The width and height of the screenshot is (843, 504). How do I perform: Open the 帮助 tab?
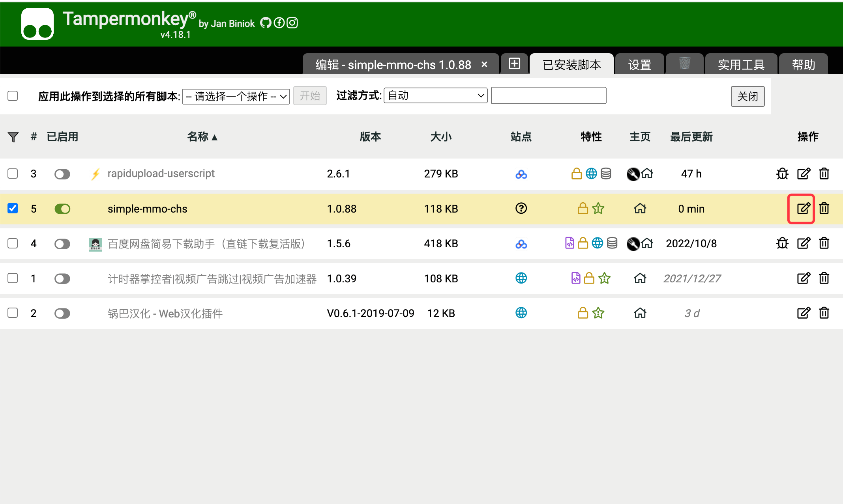pos(803,64)
